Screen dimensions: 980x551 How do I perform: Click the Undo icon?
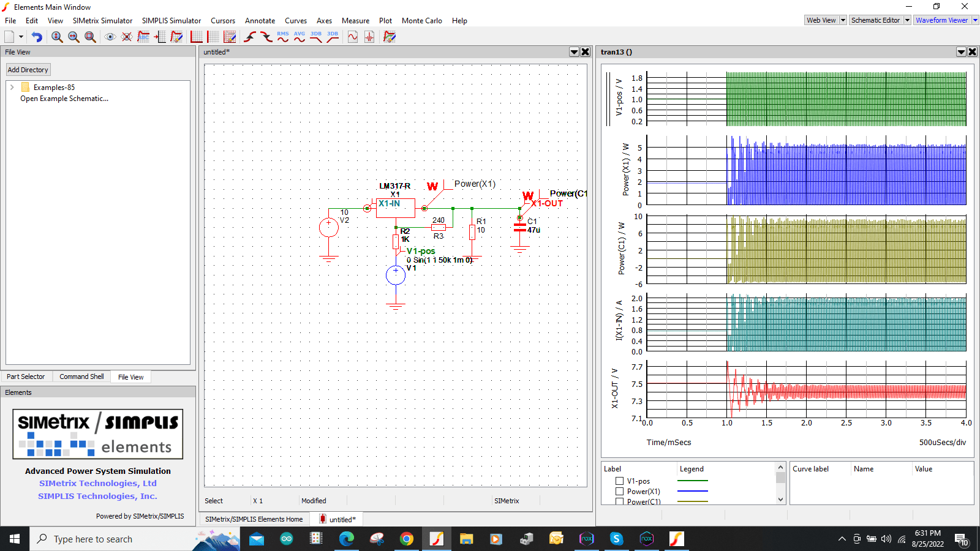point(36,37)
